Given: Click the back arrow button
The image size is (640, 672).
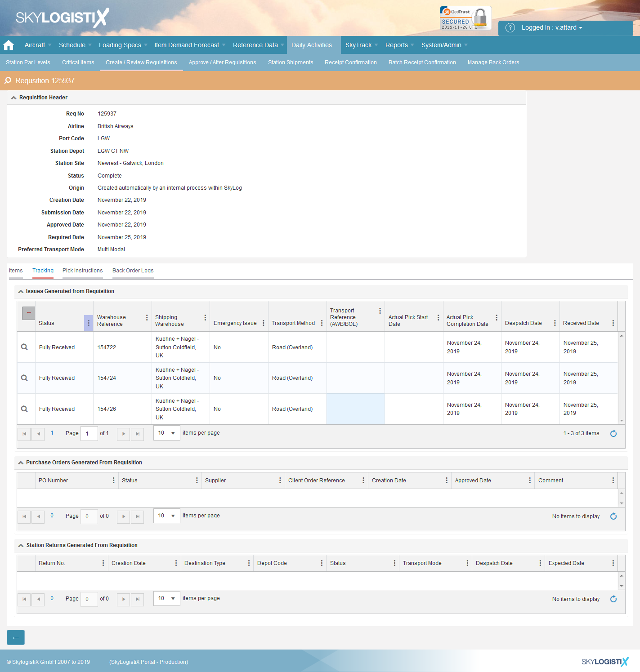Looking at the screenshot, I should [x=16, y=637].
